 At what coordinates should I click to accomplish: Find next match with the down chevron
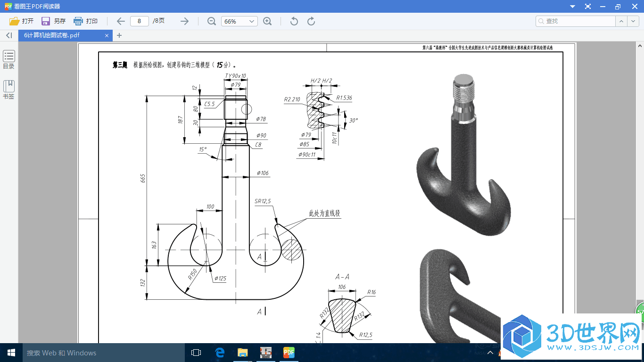click(x=633, y=21)
